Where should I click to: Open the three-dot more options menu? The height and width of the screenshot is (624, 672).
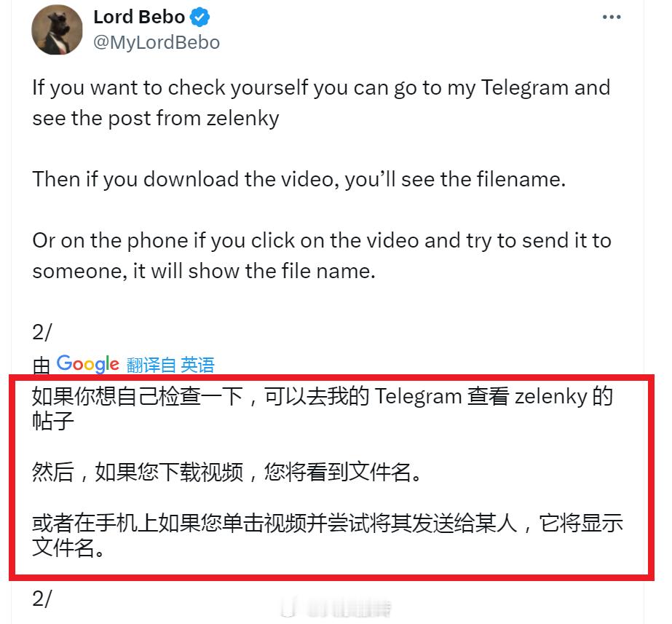(611, 17)
